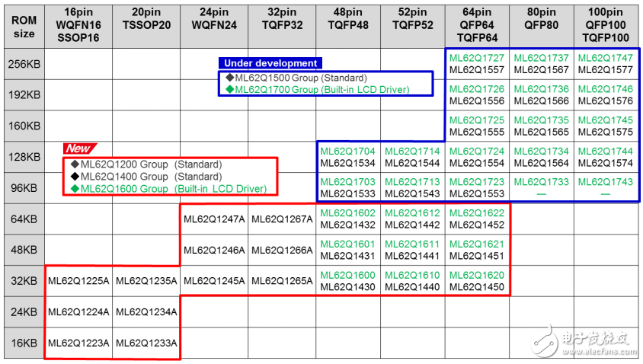Click ML62Q1600 part number
This screenshot has width=643, height=364.
tap(347, 275)
